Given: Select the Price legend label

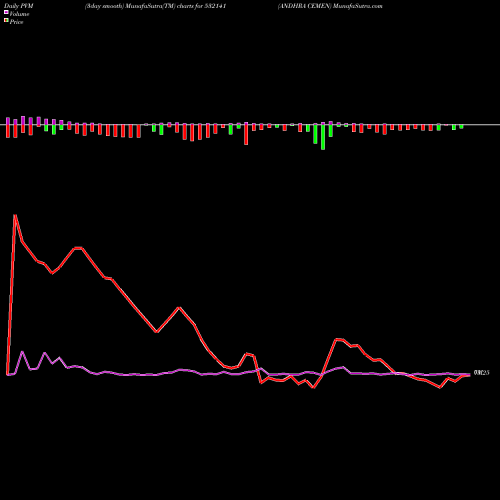Looking at the screenshot, I should [x=16, y=22].
